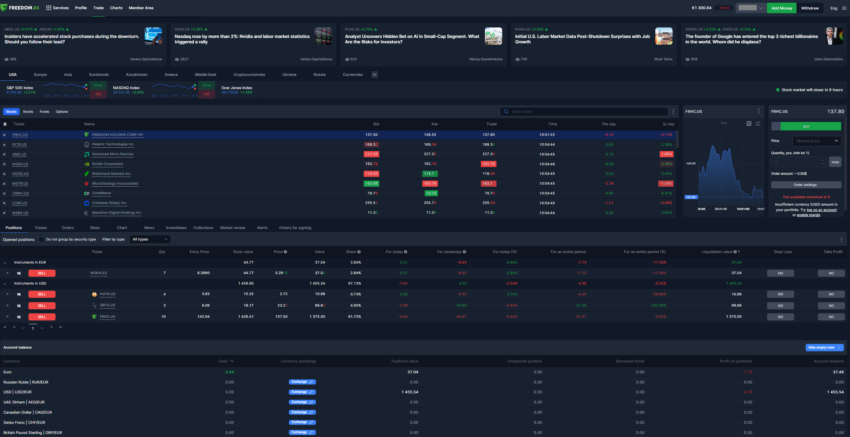
Task: Set Take Profit for GBTS.US position
Action: (831, 305)
